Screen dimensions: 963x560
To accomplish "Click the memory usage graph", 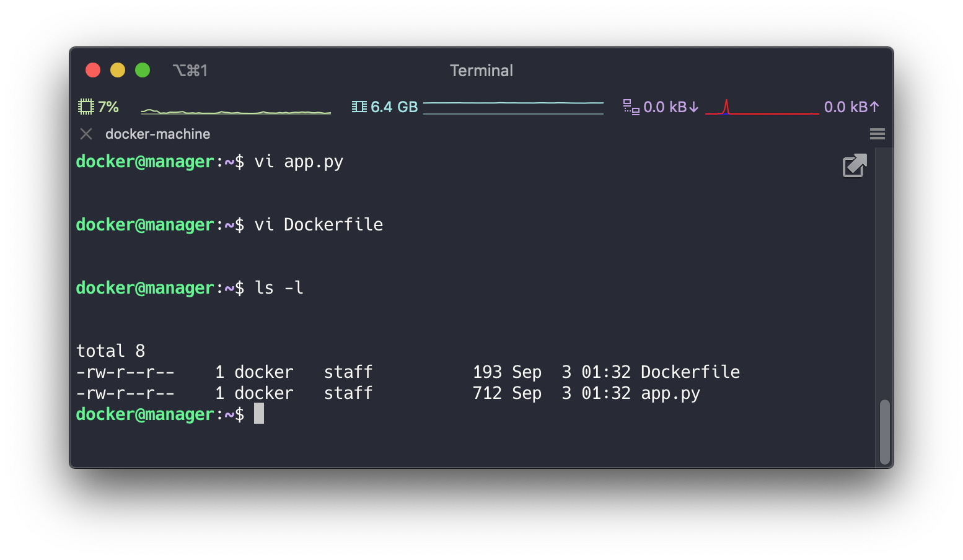I will tap(513, 108).
